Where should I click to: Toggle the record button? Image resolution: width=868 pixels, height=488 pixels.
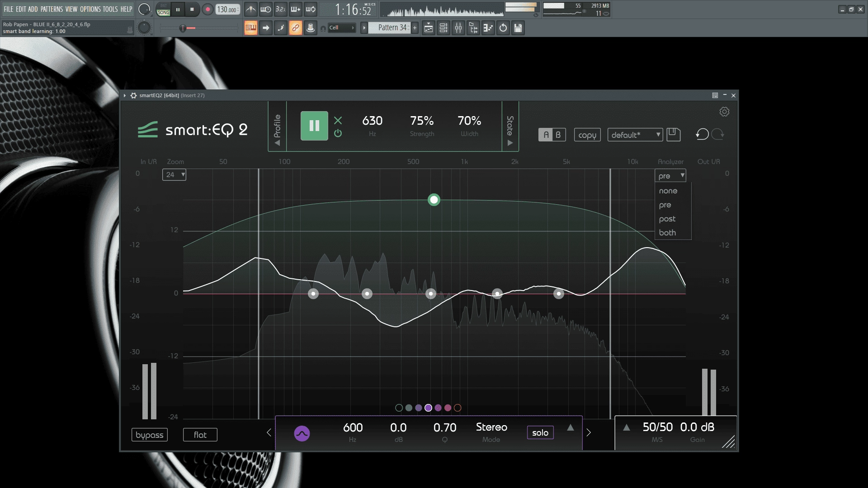click(208, 9)
